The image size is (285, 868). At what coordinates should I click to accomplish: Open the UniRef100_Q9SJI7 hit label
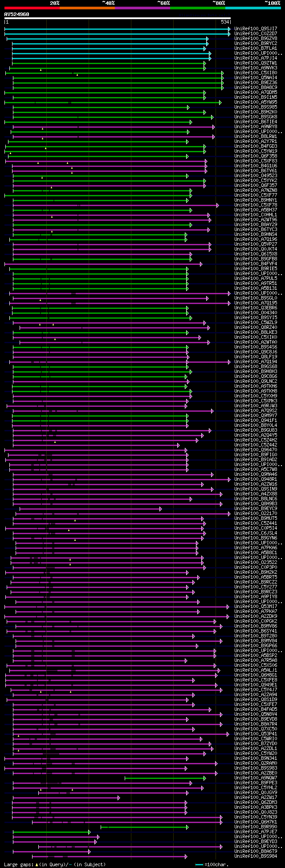[x=256, y=29]
